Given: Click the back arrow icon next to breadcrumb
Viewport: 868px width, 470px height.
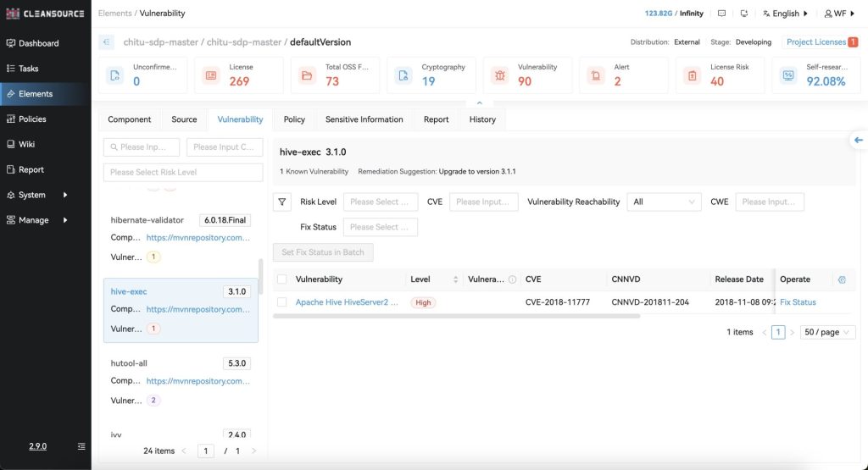Looking at the screenshot, I should [107, 42].
